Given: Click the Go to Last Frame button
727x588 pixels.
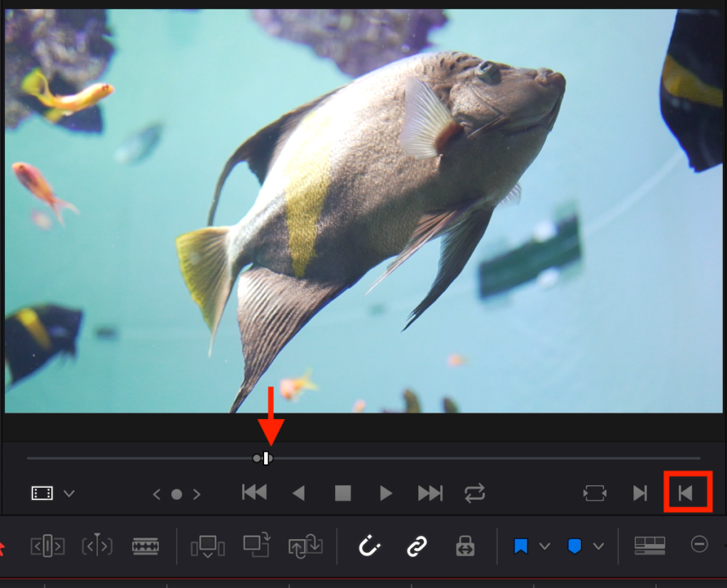Looking at the screenshot, I should tap(430, 493).
